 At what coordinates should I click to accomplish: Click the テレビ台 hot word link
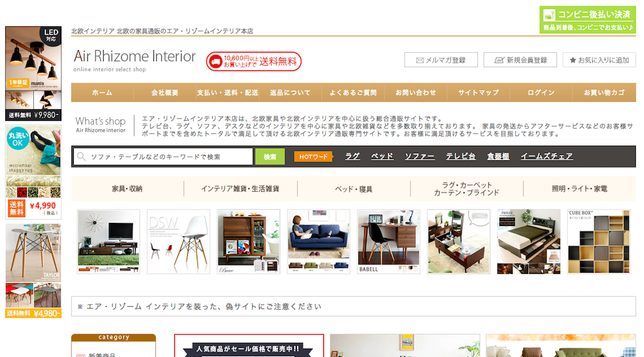[461, 156]
